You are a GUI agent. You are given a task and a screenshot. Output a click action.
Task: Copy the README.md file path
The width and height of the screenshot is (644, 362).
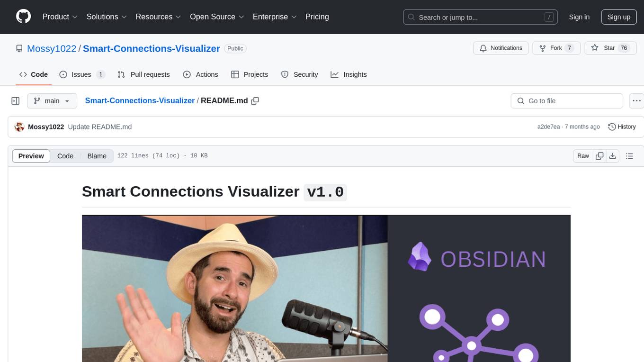pos(255,100)
